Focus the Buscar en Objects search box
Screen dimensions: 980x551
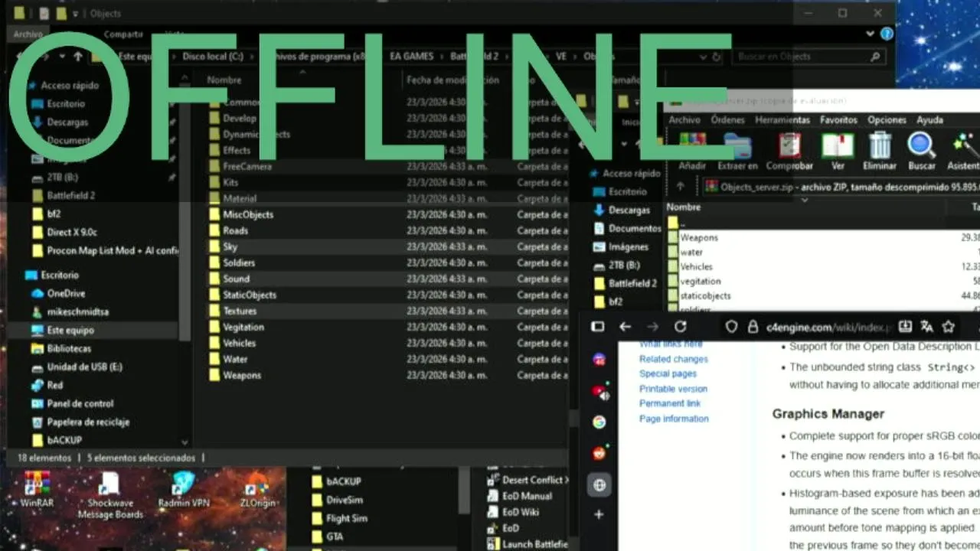pos(808,57)
